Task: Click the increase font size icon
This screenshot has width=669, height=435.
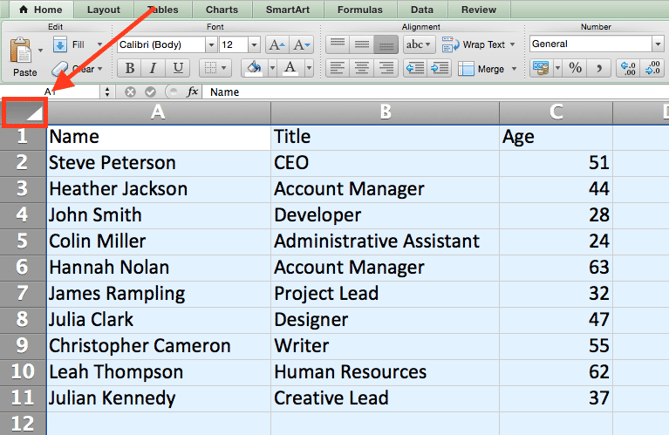Action: click(x=277, y=45)
